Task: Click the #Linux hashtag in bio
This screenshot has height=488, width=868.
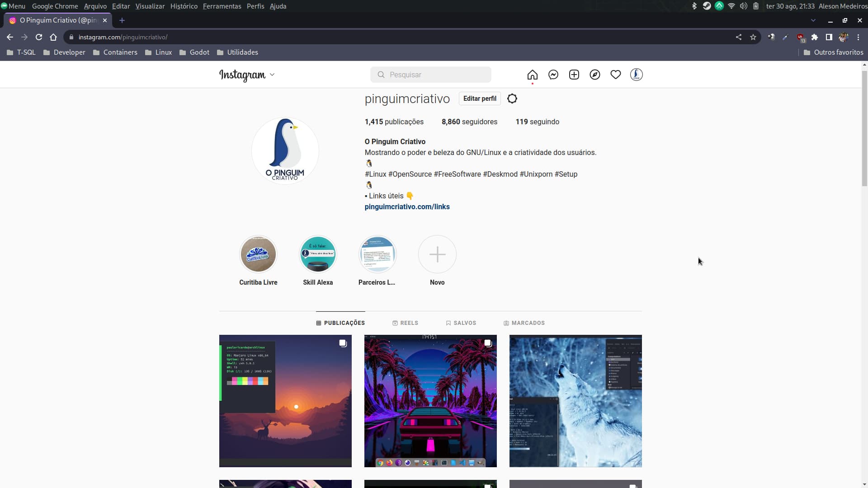Action: [376, 174]
